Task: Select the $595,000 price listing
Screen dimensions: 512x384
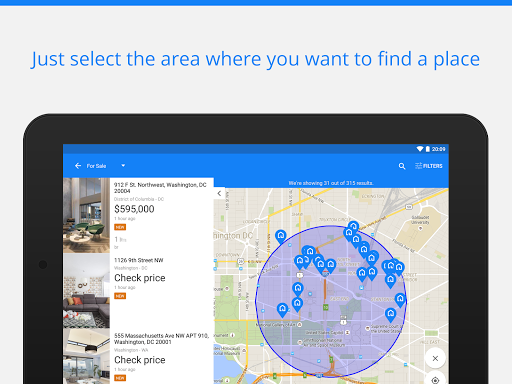Action: point(134,209)
